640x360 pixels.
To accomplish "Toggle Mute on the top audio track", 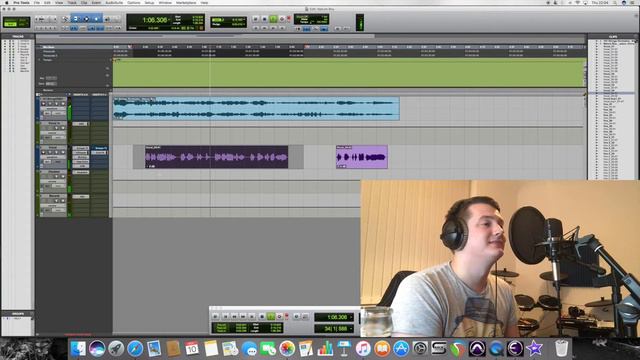I will click(x=62, y=104).
